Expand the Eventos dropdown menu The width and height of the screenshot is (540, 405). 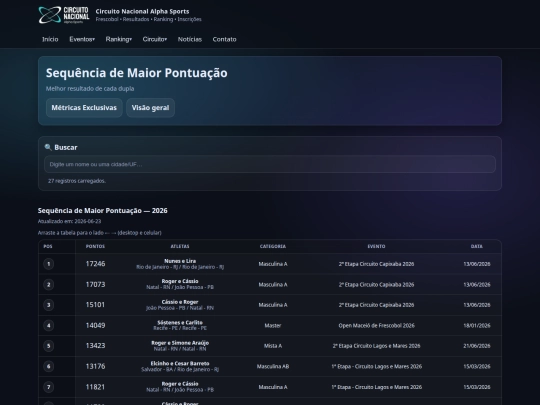pos(82,39)
